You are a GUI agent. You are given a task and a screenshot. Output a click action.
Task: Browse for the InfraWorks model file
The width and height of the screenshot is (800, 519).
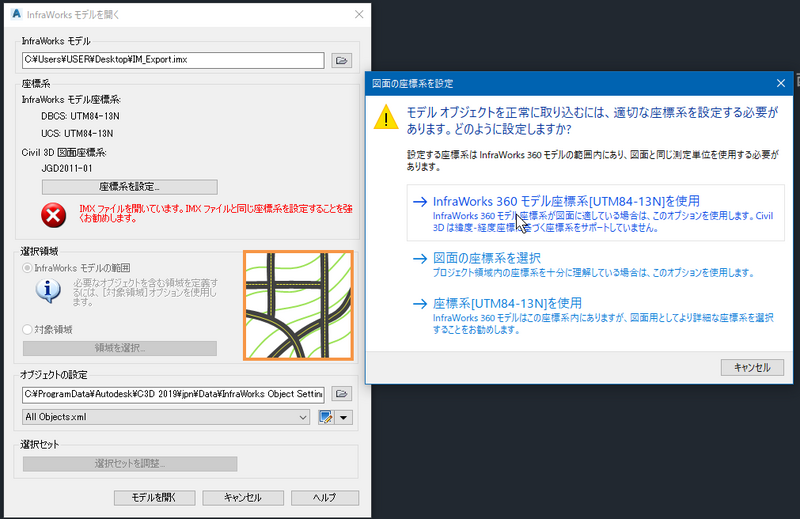click(x=341, y=60)
